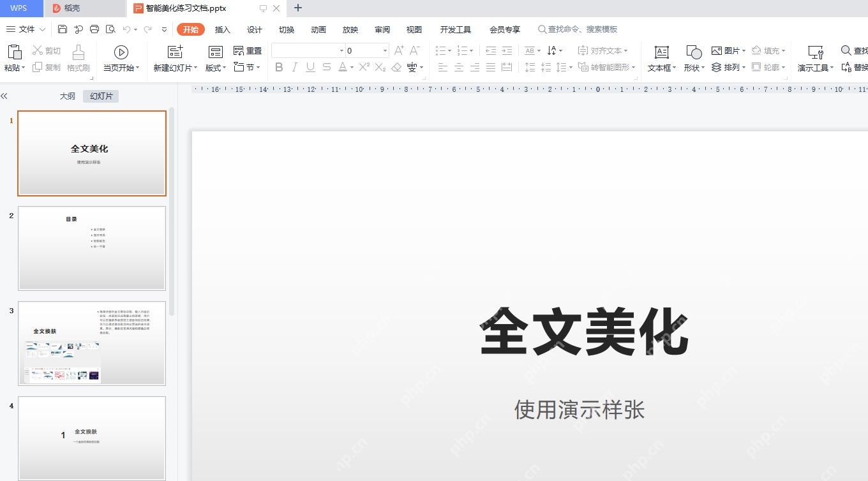Click the 粘贴 (Paste) clipboard icon
The height and width of the screenshot is (481, 868).
pyautogui.click(x=14, y=52)
